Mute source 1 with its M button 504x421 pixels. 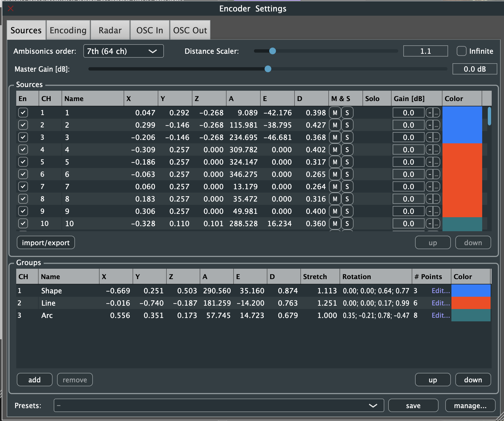(335, 113)
